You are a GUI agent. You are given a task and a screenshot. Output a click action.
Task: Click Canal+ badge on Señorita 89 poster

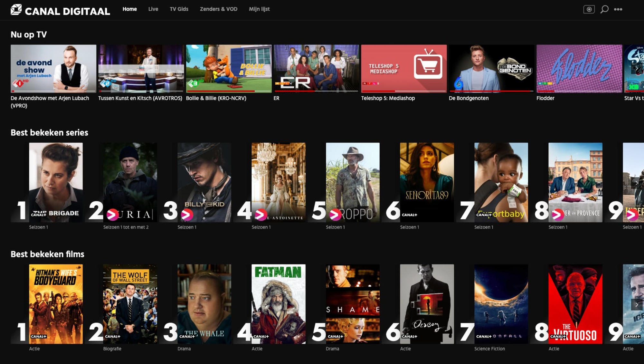tap(410, 215)
